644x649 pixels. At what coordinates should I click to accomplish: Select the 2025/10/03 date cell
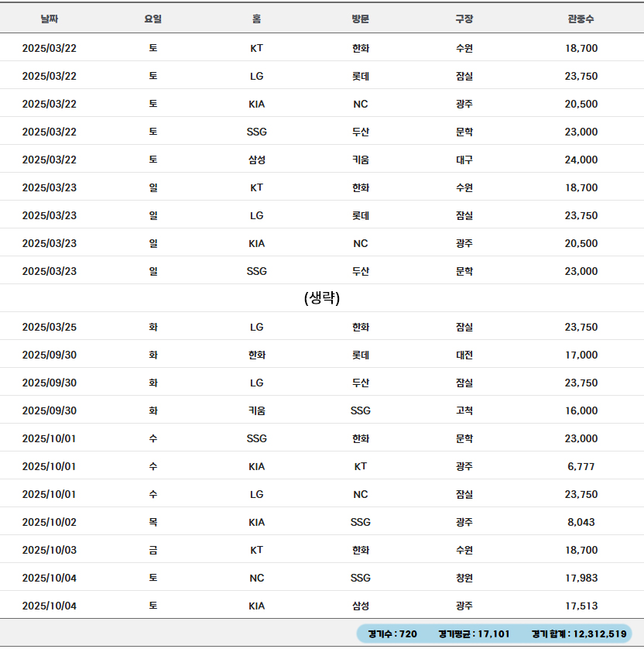click(x=50, y=550)
